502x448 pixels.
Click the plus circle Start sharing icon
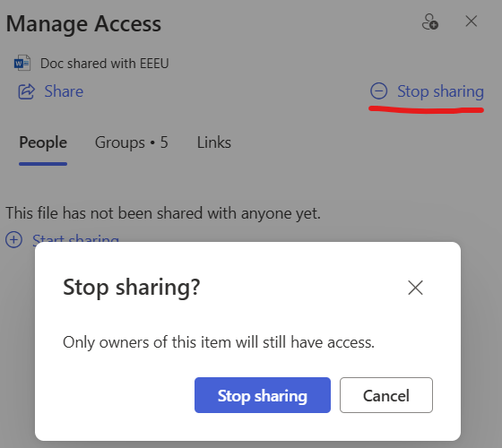click(x=13, y=240)
